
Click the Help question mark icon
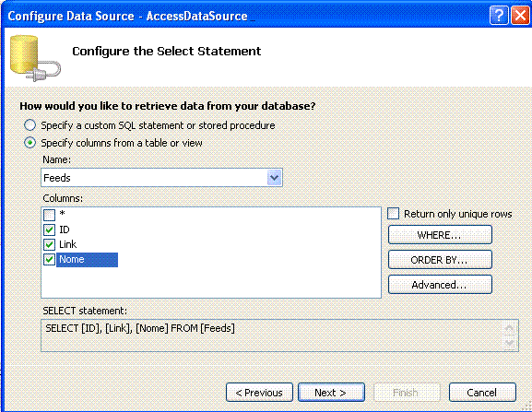pyautogui.click(x=499, y=16)
